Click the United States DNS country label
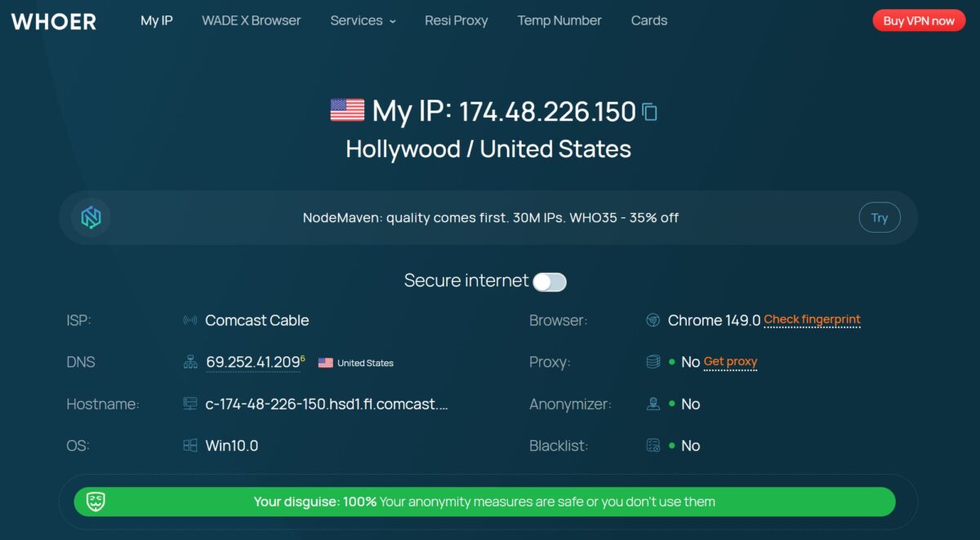 (365, 363)
